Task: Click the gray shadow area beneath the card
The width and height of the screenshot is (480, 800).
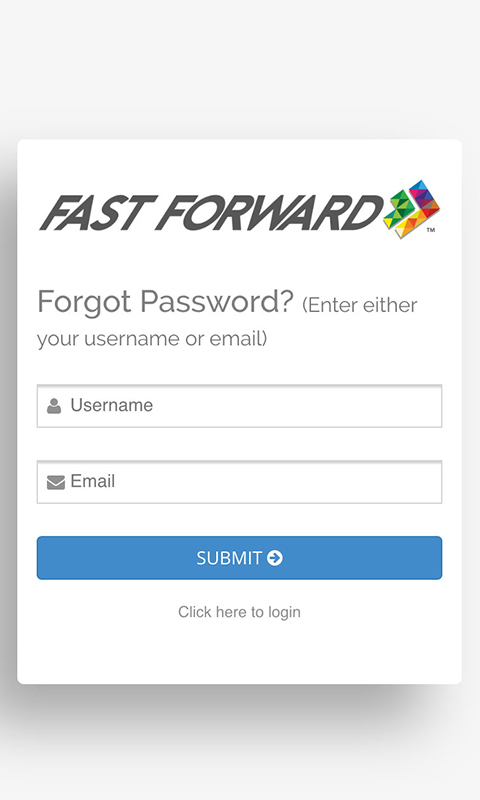Action: pyautogui.click(x=239, y=714)
